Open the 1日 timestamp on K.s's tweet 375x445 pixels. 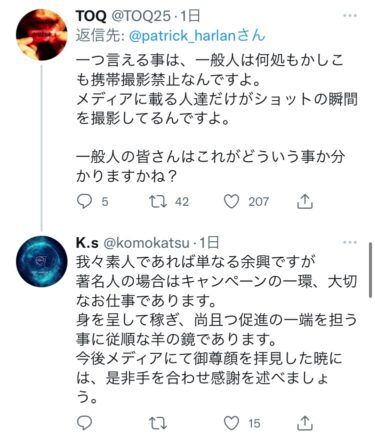click(209, 243)
